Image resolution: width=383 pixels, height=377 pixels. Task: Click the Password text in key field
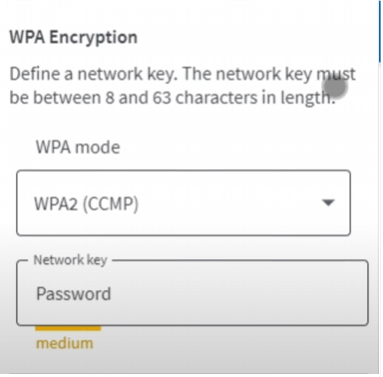coord(73,294)
